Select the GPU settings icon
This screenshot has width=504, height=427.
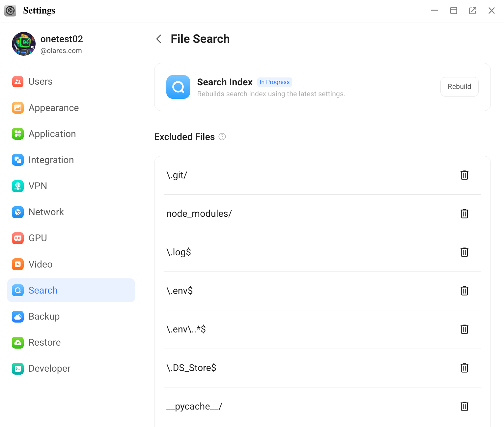coord(17,238)
